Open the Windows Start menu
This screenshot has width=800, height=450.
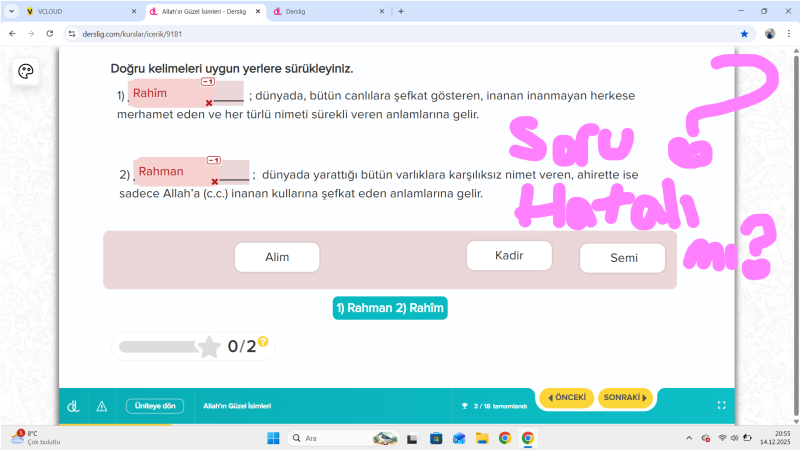pyautogui.click(x=273, y=438)
